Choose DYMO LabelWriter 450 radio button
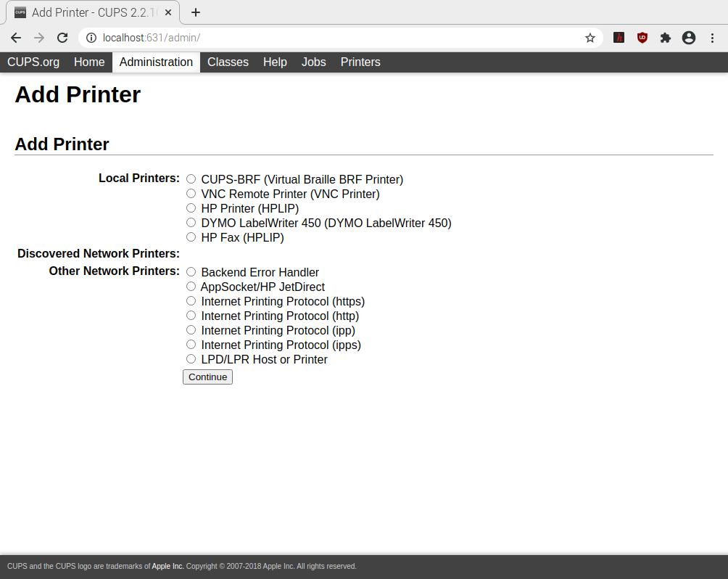728x579 pixels. [191, 223]
